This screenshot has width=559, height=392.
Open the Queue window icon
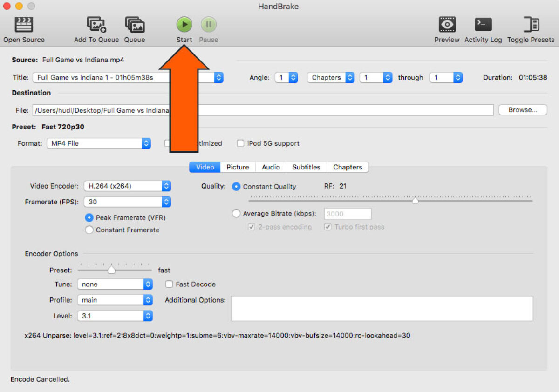tap(135, 25)
